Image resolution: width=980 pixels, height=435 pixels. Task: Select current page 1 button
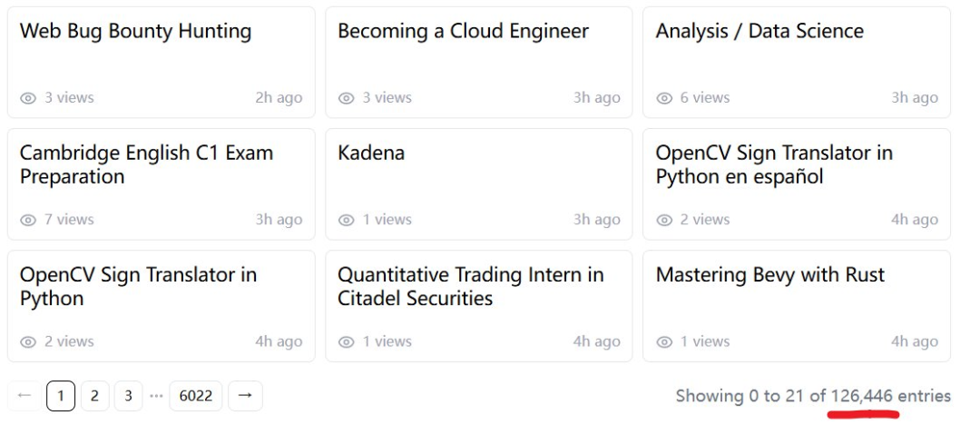(61, 396)
